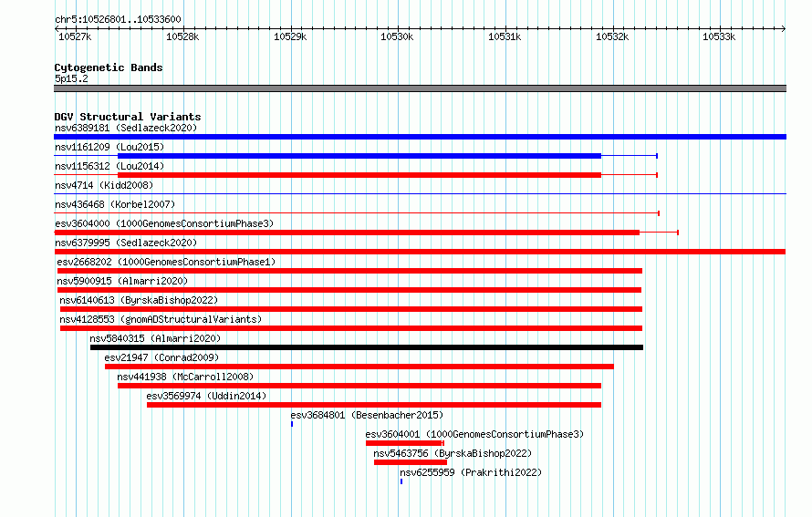
Task: Click the thin red line of nsv436468
Action: [x=357, y=213]
